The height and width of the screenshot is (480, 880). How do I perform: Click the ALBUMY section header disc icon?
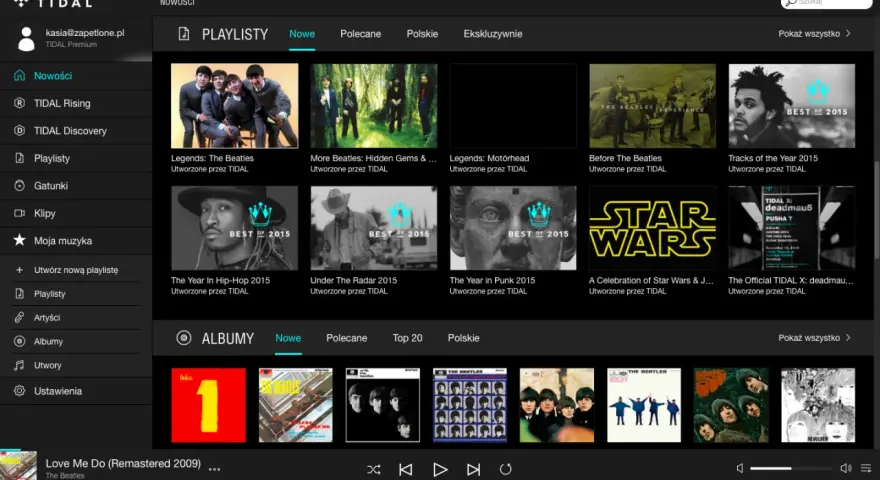point(184,337)
